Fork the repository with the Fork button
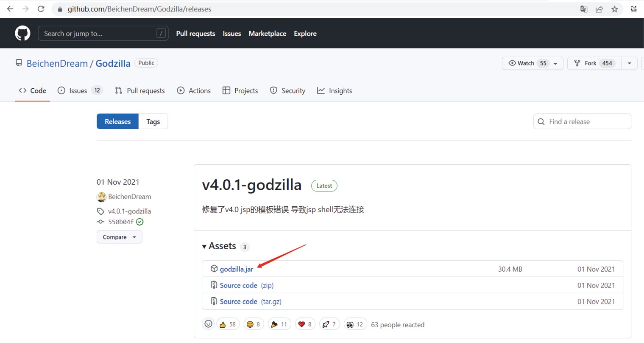The width and height of the screenshot is (644, 343). tap(594, 63)
